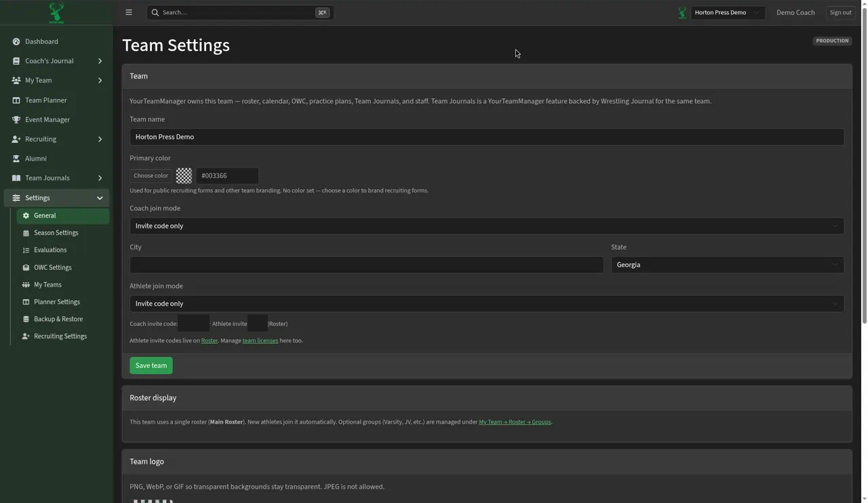Click the hex color code field
868x503 pixels.
[227, 176]
